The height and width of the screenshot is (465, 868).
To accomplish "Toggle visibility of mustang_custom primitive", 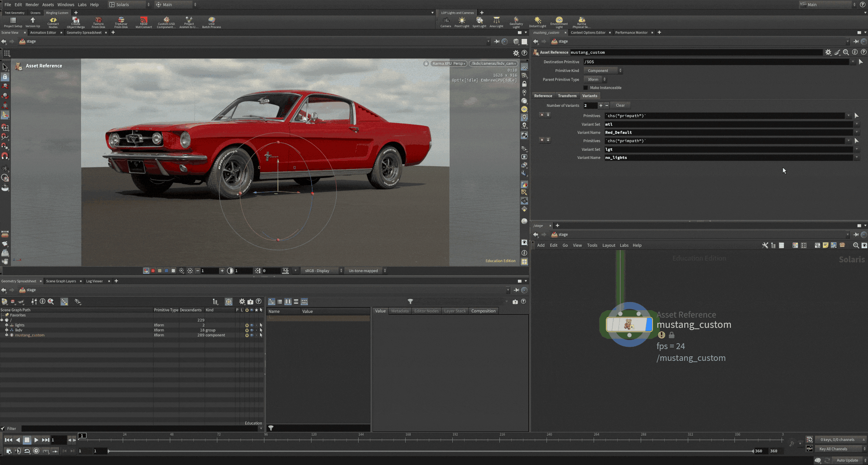I will [x=252, y=335].
